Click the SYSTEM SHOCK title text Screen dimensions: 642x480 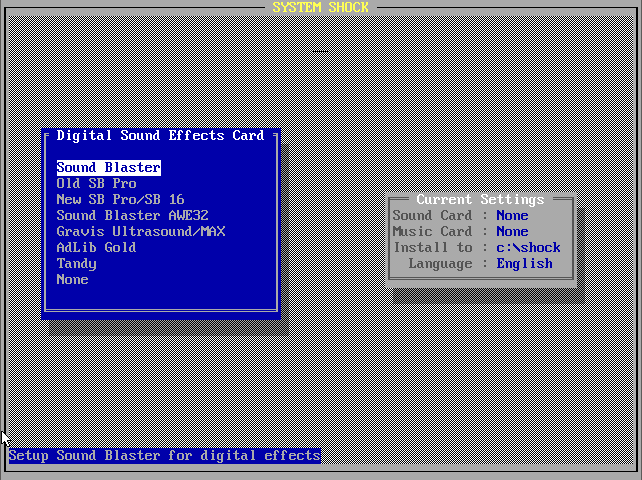[x=320, y=8]
